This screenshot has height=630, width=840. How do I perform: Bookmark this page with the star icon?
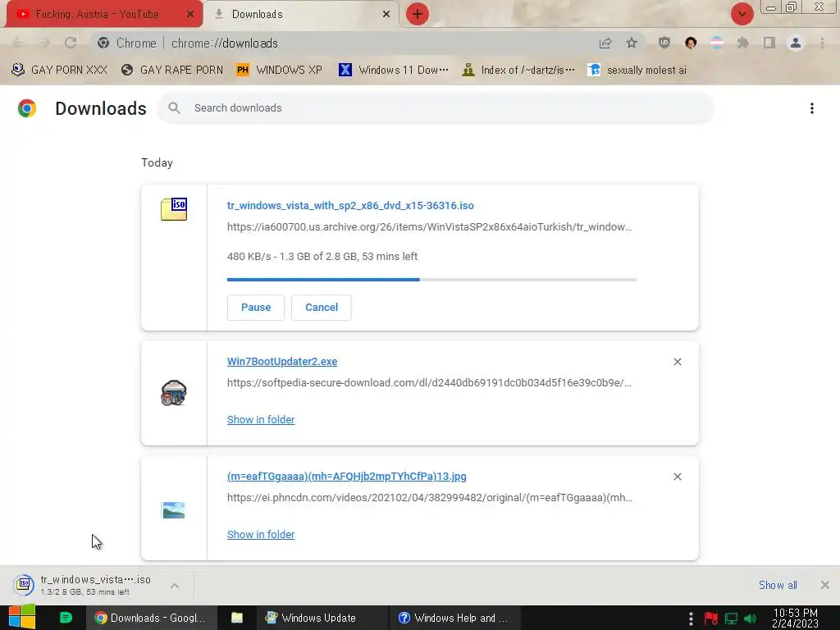(x=632, y=43)
